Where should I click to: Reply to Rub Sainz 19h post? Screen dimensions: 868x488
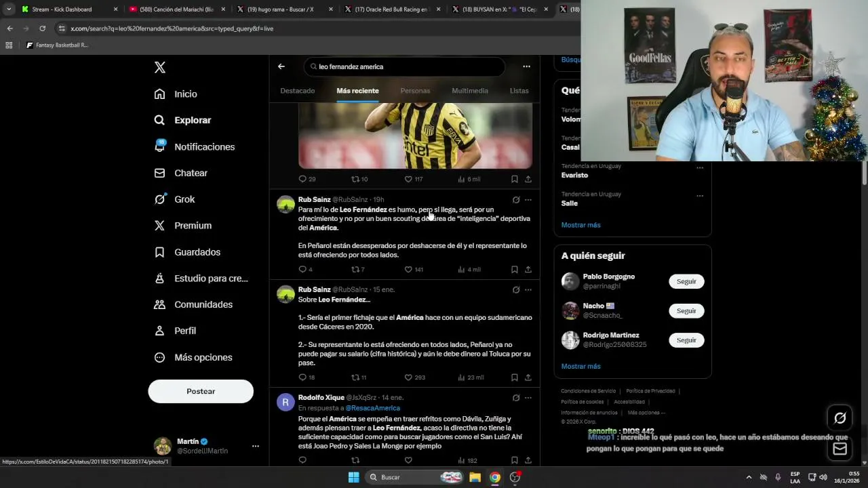(302, 269)
